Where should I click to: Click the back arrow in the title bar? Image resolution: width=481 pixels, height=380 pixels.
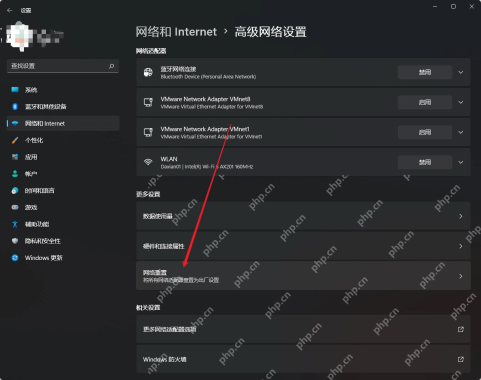click(10, 10)
